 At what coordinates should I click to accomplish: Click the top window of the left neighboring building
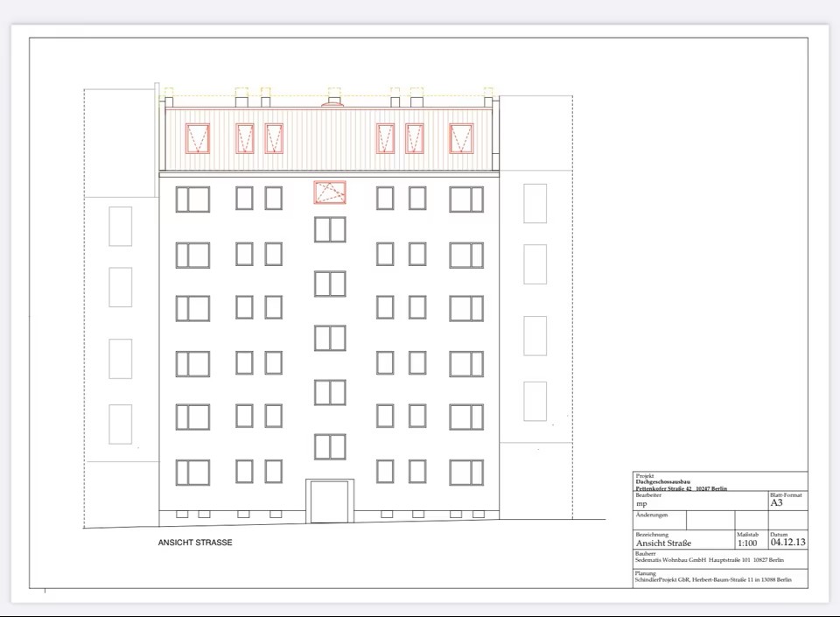click(x=121, y=226)
